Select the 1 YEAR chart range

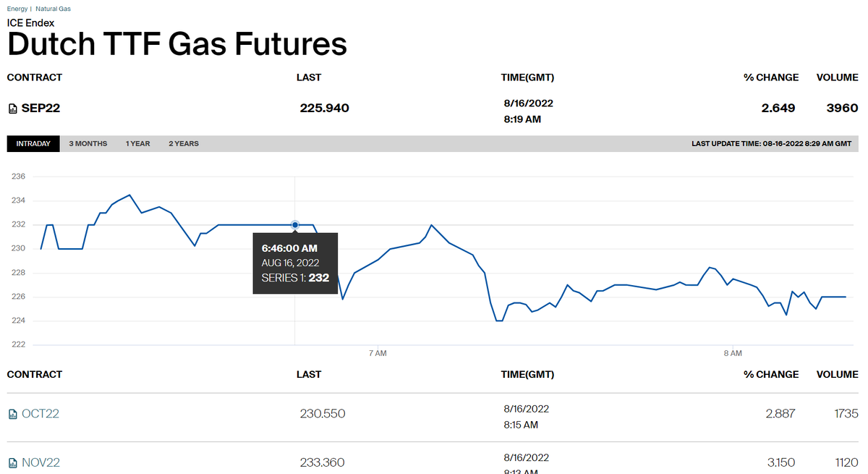[x=137, y=143]
